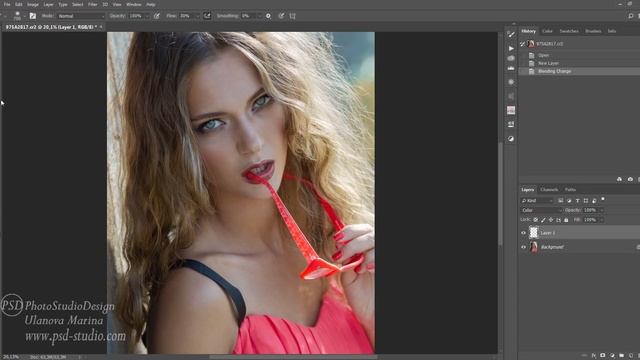Screen dimensions: 640x360
Task: Enable pressure for opacity icon
Action: click(x=157, y=16)
